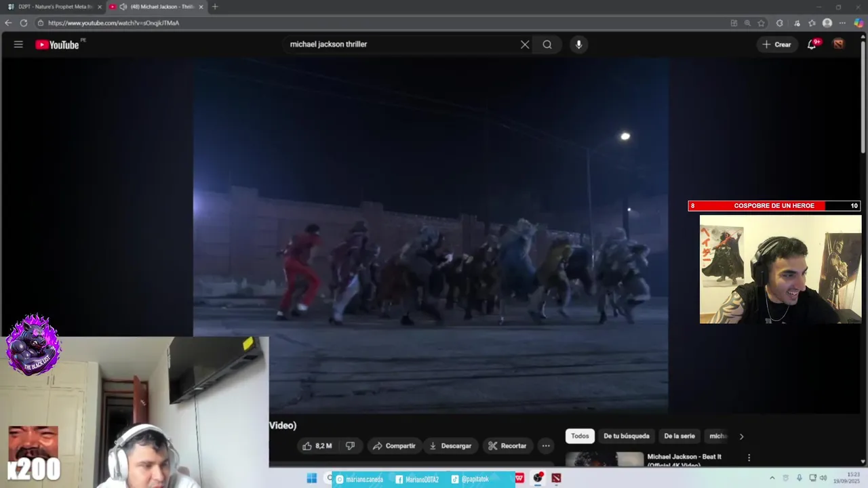Go back with browser back arrow
The image size is (868, 488).
click(8, 23)
